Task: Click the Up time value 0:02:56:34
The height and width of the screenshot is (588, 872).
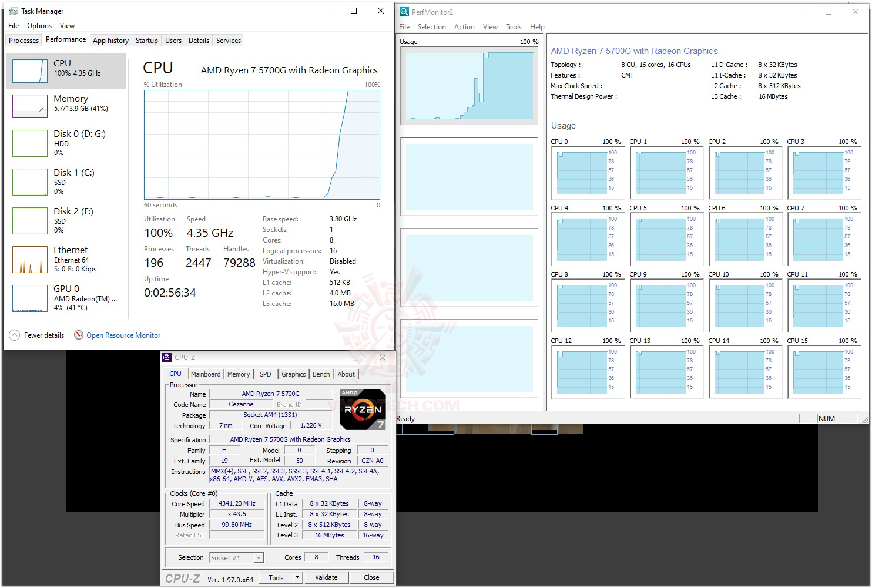Action: pos(170,293)
